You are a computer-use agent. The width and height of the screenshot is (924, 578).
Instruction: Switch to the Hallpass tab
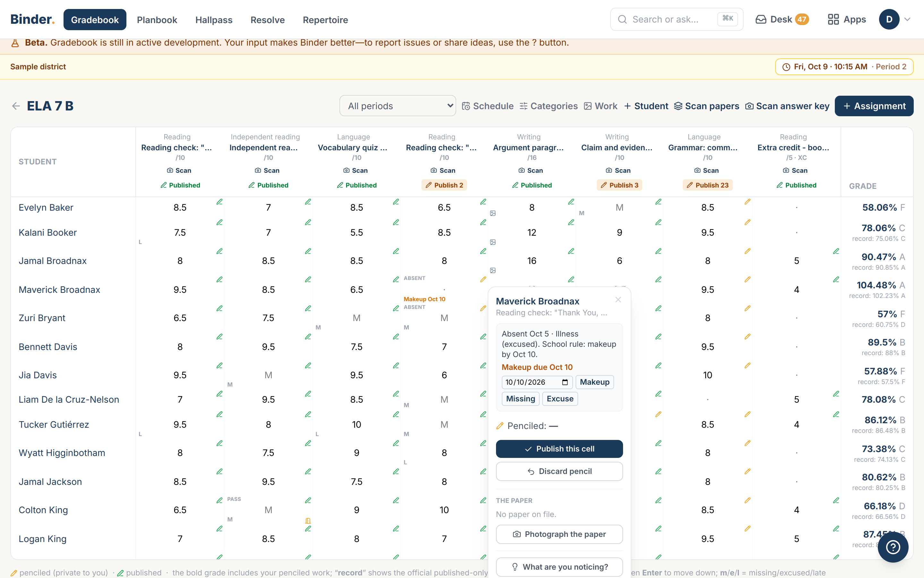point(214,20)
